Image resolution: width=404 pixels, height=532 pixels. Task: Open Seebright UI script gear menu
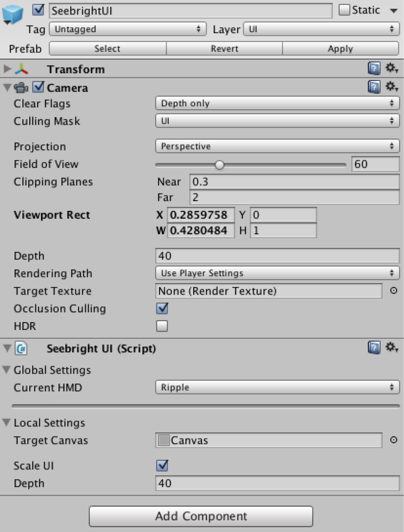pyautogui.click(x=392, y=347)
